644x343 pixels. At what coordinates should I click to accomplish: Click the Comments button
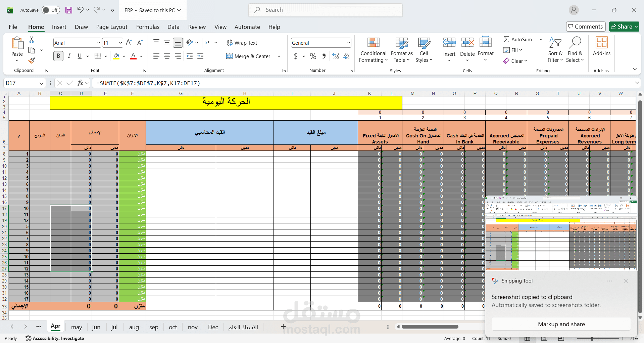[x=586, y=27]
